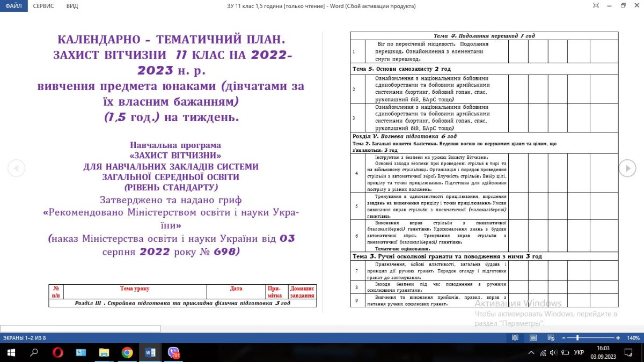Click the № п/п column header
Image resolution: width=644 pixels, height=362 pixels.
click(56, 292)
